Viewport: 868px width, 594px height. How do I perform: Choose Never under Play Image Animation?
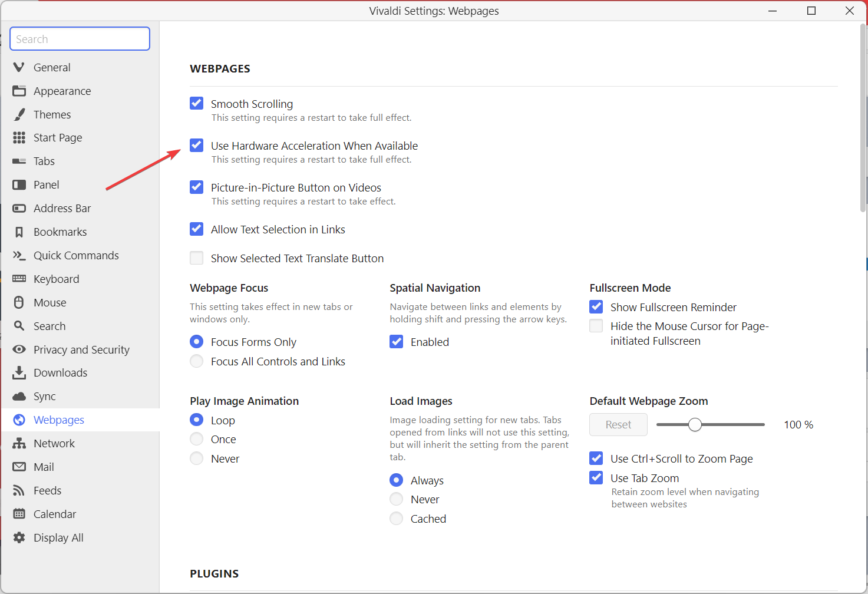[197, 458]
